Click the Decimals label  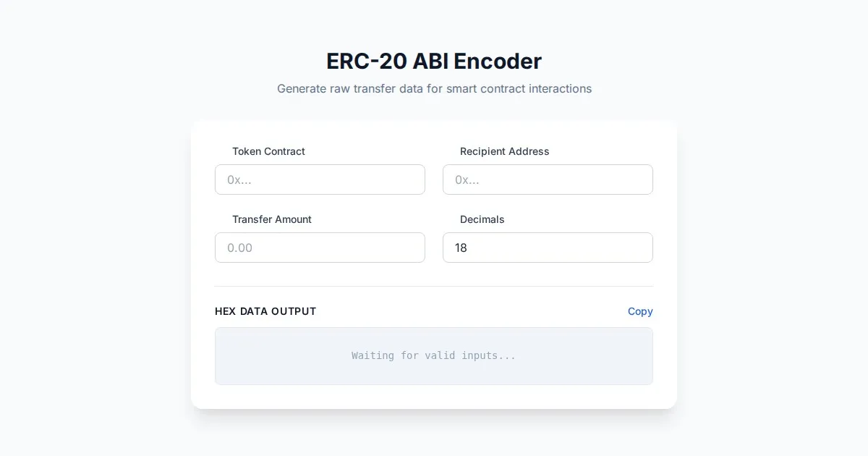[482, 219]
